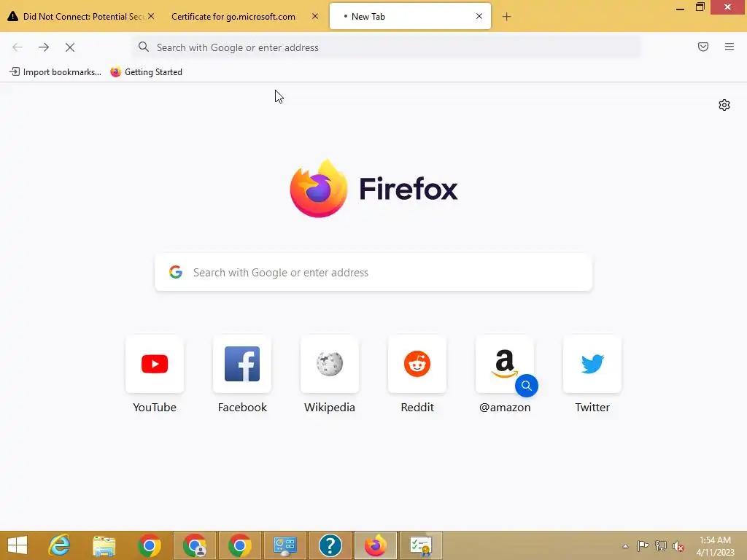
Task: Select the 'New Tab' tab
Action: [x=410, y=16]
